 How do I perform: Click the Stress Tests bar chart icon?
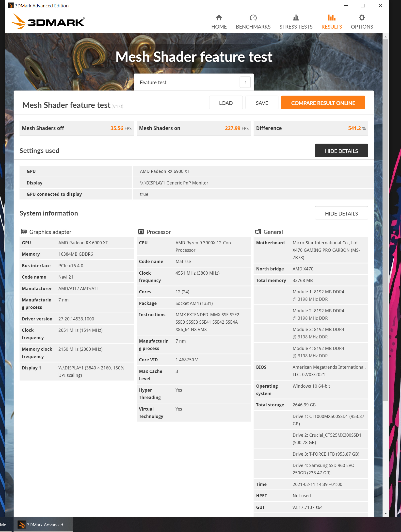(x=296, y=18)
